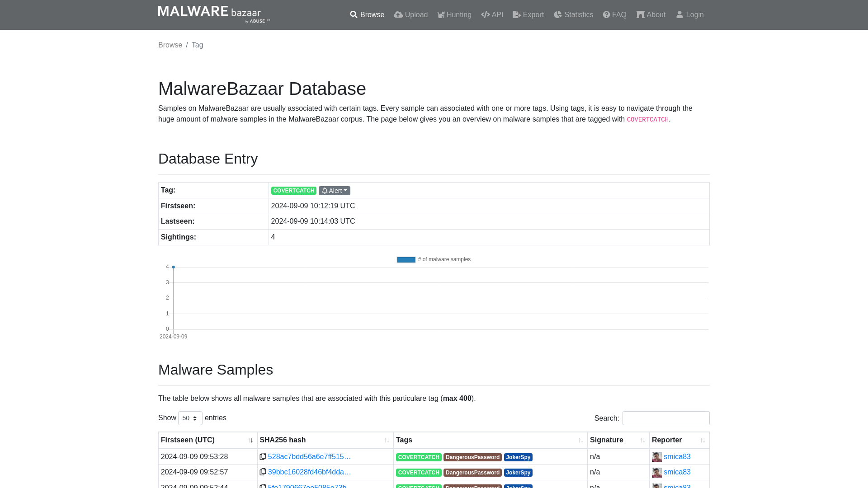Click COVERTCATCH tag in 09:52:57 row
The image size is (868, 488).
(419, 473)
